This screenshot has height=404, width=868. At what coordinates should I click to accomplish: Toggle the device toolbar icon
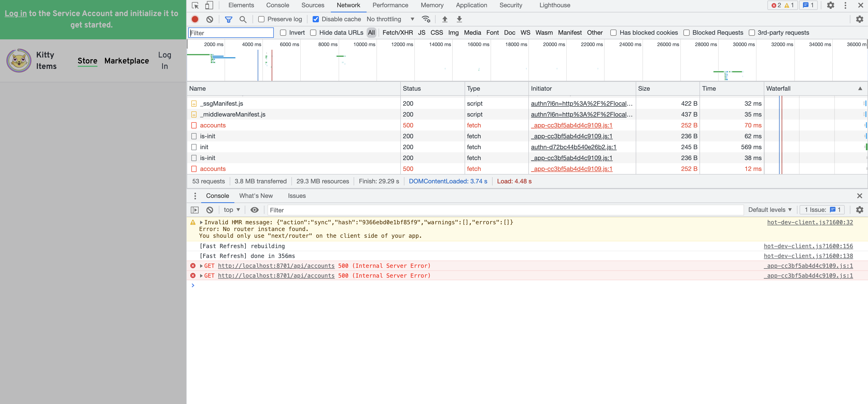209,5
